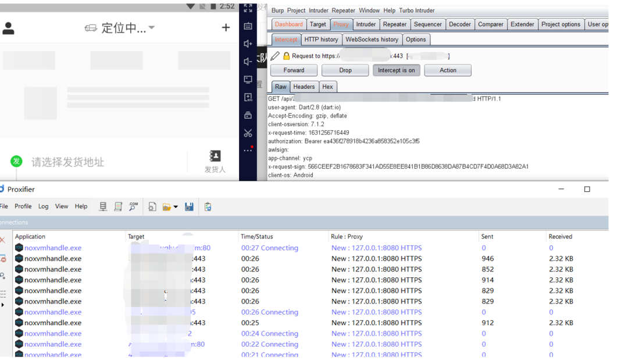This screenshot has height=364, width=628.
Task: Switch to the Comparer tab
Action: tap(491, 24)
